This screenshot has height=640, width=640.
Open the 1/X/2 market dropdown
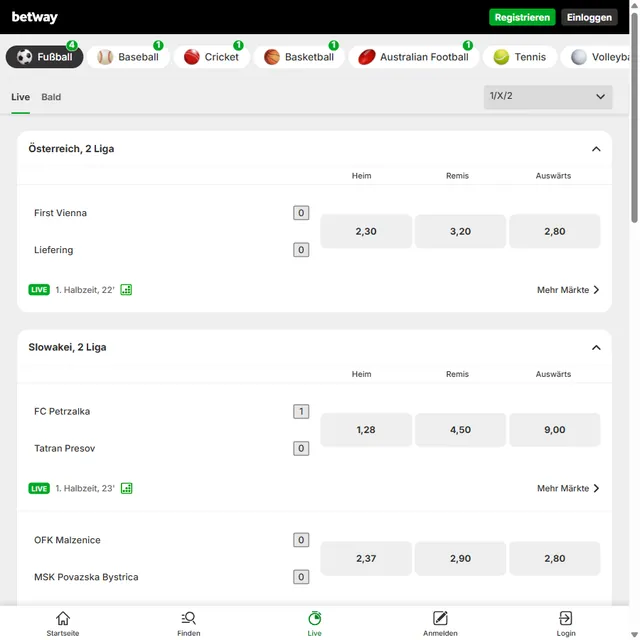(x=548, y=97)
